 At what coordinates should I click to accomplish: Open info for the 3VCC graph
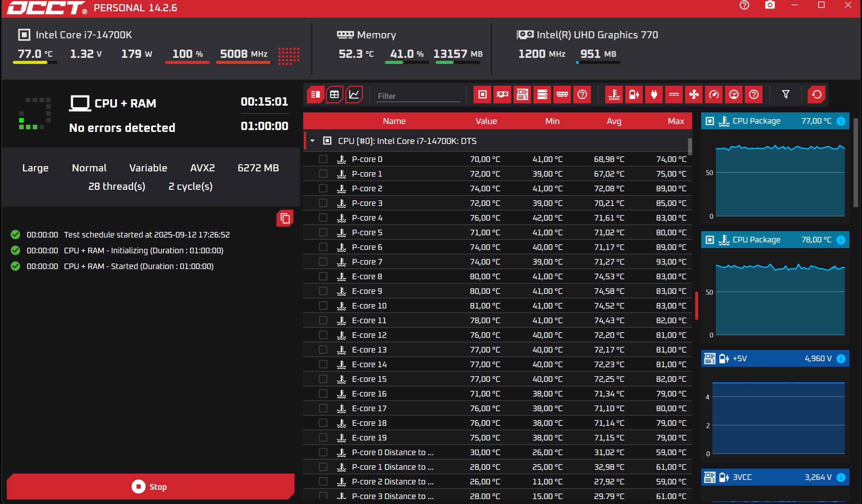(841, 477)
